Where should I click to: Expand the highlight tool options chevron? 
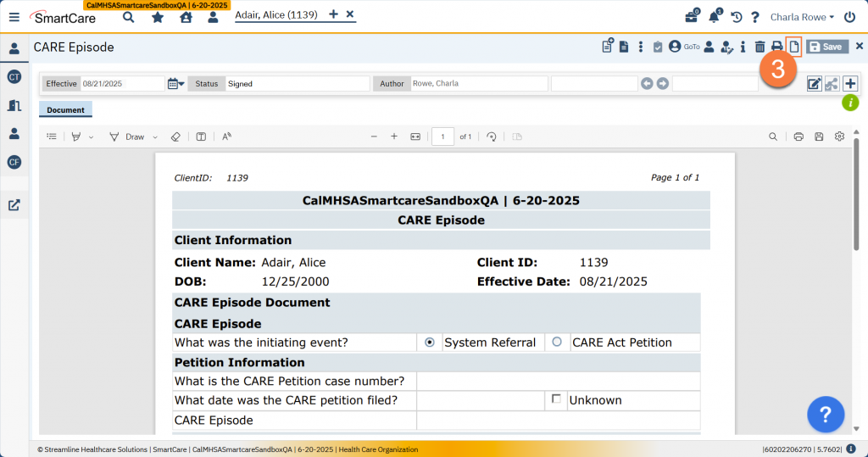92,137
